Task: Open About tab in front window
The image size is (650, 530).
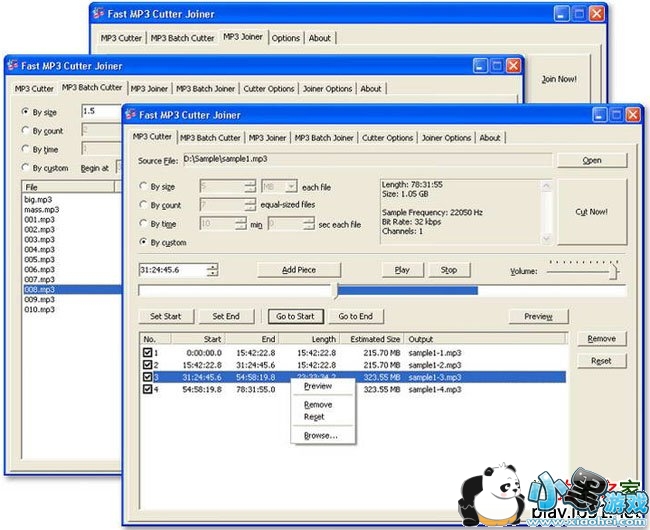Action: click(490, 138)
